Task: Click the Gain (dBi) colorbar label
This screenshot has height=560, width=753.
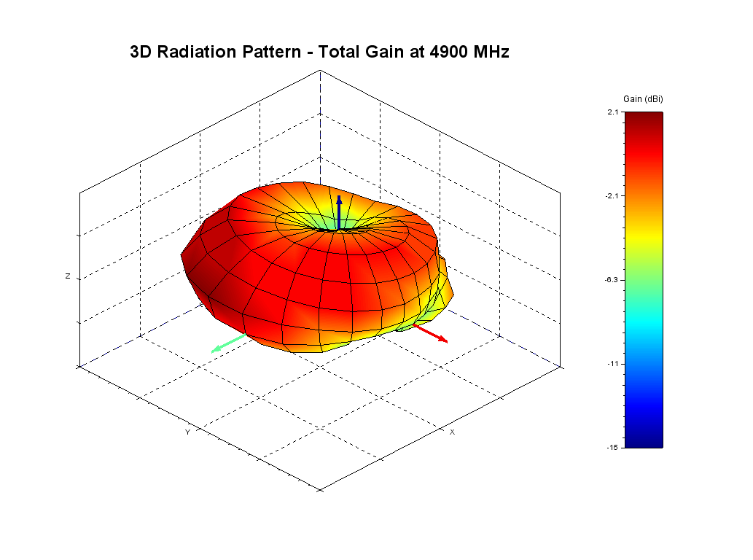Action: point(643,98)
